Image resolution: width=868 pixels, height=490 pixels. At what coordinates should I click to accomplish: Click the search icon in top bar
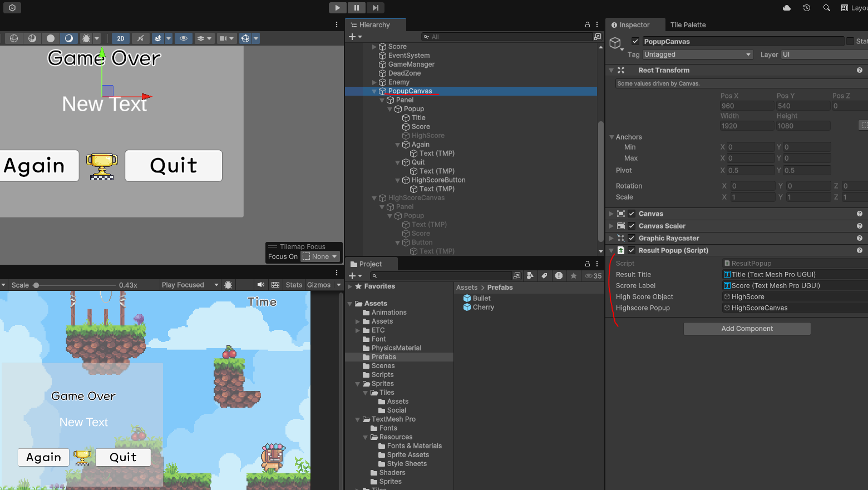pos(827,8)
